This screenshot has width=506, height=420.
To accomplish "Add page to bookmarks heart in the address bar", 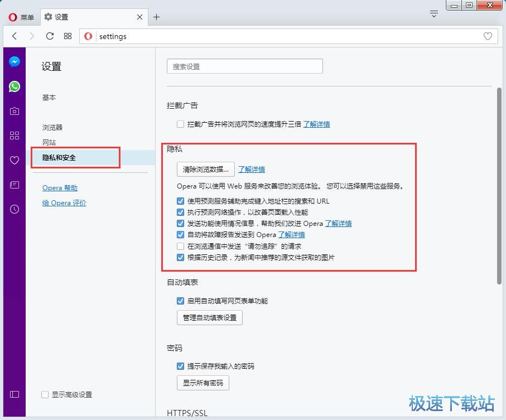I will click(x=488, y=36).
